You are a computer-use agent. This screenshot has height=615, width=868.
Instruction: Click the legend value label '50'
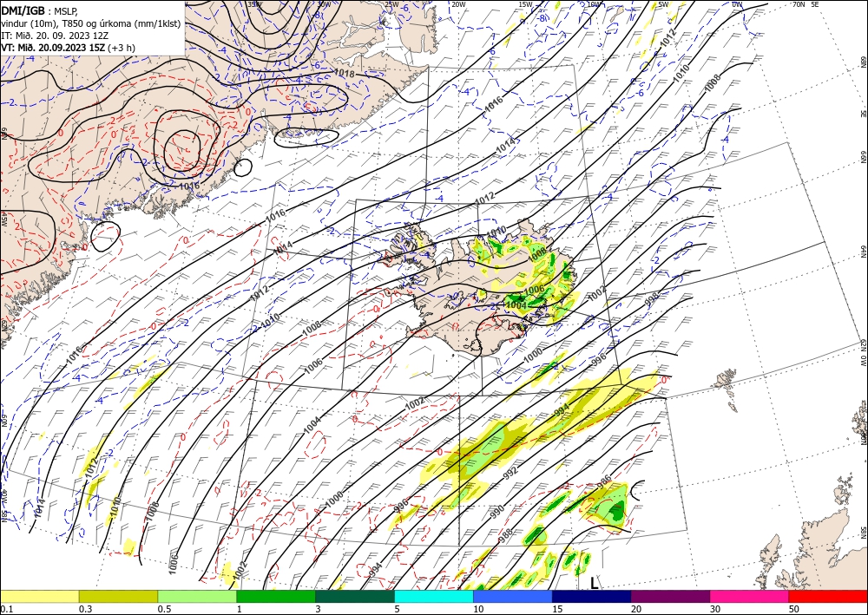coord(794,609)
